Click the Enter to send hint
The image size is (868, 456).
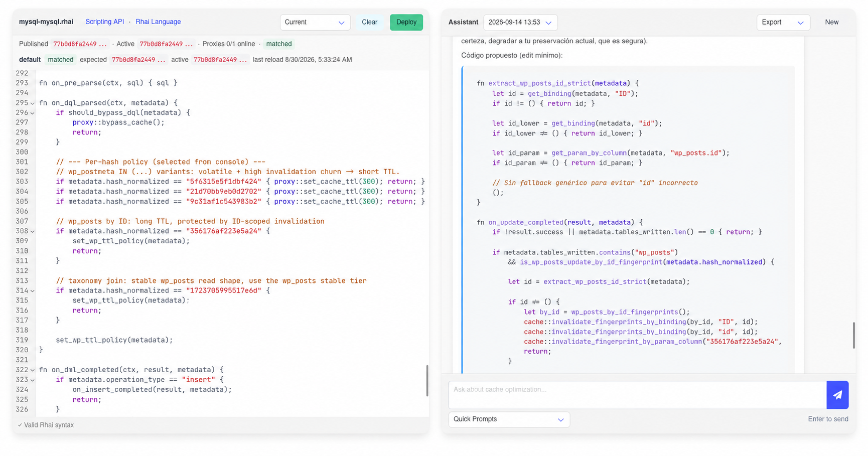(x=828, y=419)
